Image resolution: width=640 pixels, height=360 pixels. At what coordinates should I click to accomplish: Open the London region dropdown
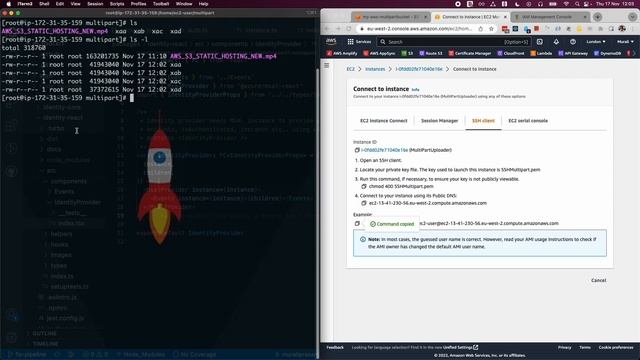click(x=596, y=42)
